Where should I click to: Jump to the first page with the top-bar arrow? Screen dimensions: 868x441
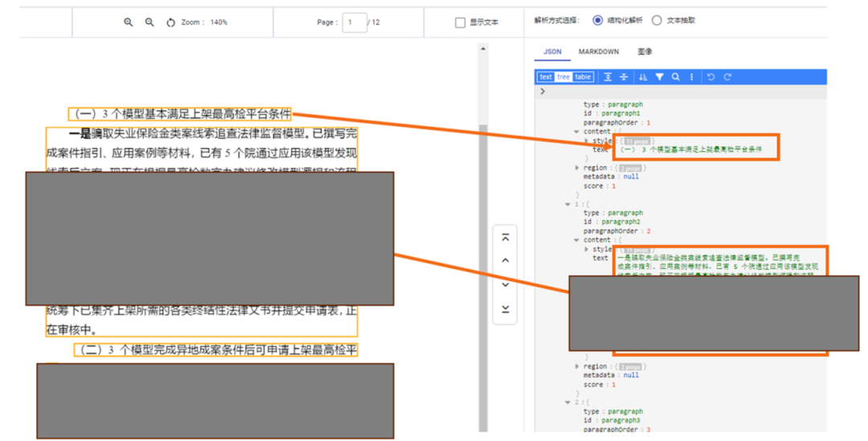coord(506,238)
